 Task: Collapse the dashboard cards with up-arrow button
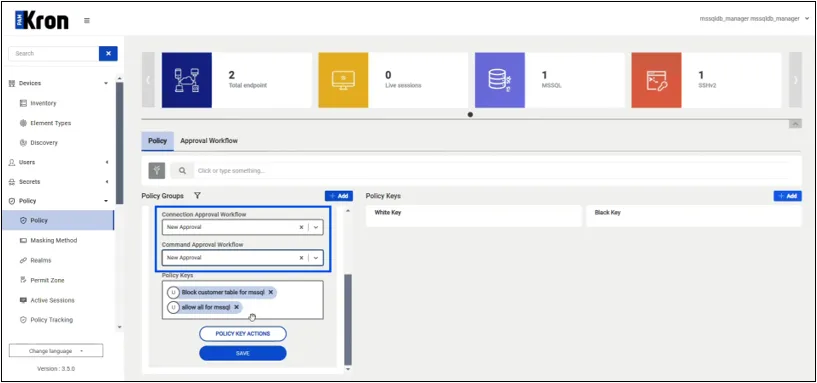[795, 124]
